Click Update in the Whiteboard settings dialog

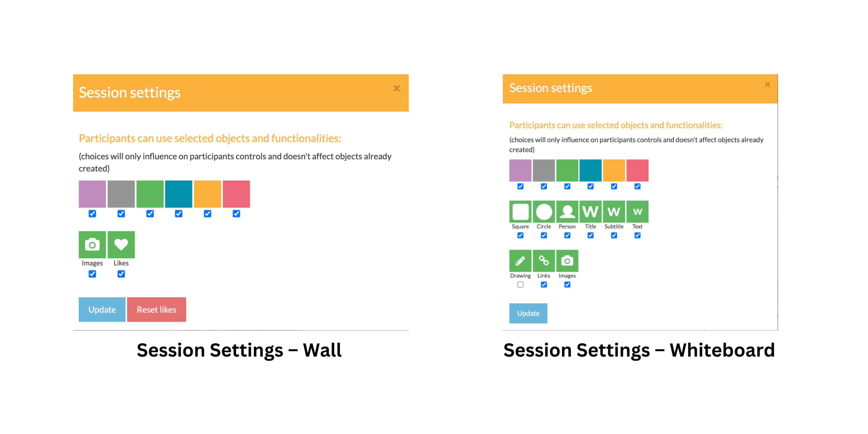pyautogui.click(x=528, y=313)
